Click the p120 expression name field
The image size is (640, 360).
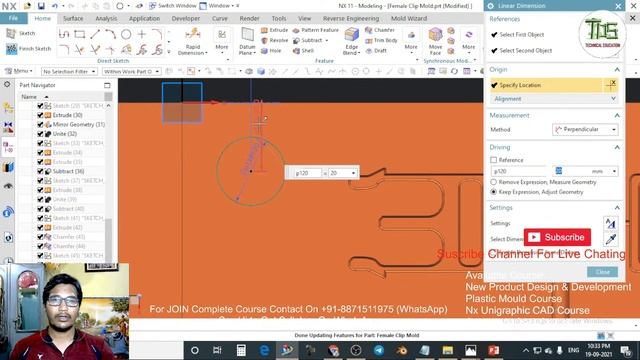(518, 171)
